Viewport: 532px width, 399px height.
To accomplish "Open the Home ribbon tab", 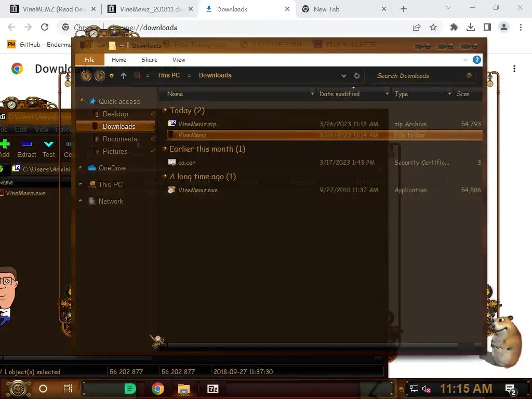I will (x=119, y=60).
